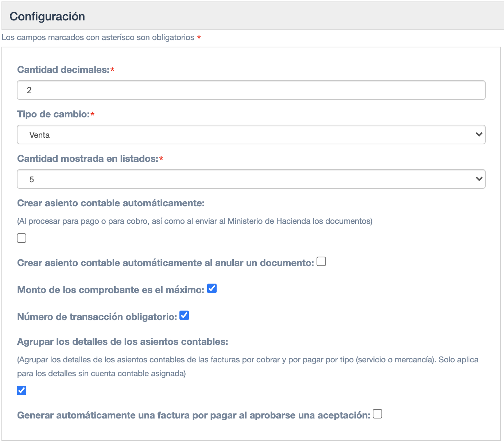Click the Número de transacción obligatorio label
This screenshot has height=444, width=504.
[97, 317]
